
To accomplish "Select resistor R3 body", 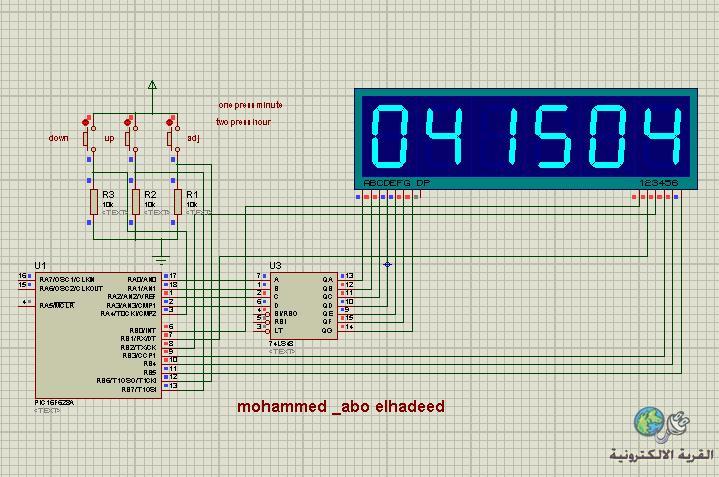I will 94,201.
